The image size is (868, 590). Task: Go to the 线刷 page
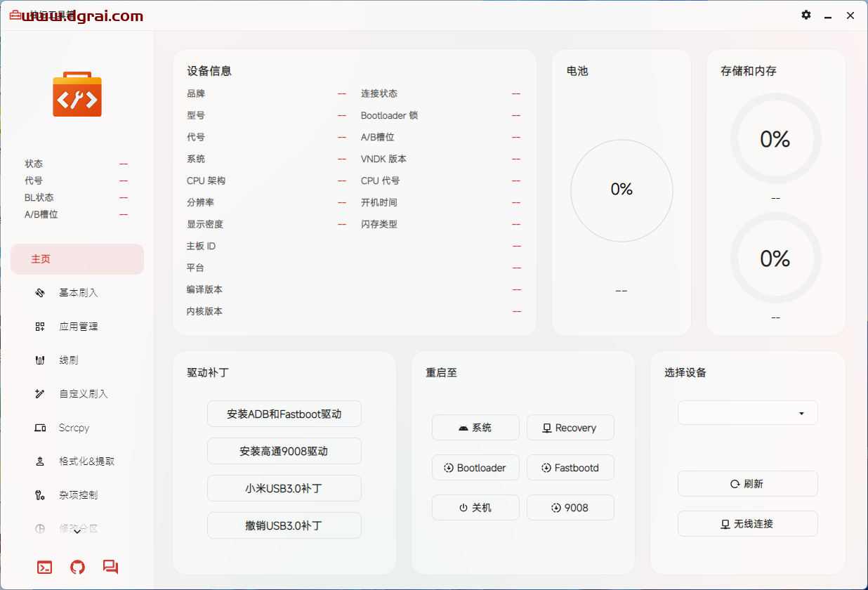pyautogui.click(x=77, y=360)
